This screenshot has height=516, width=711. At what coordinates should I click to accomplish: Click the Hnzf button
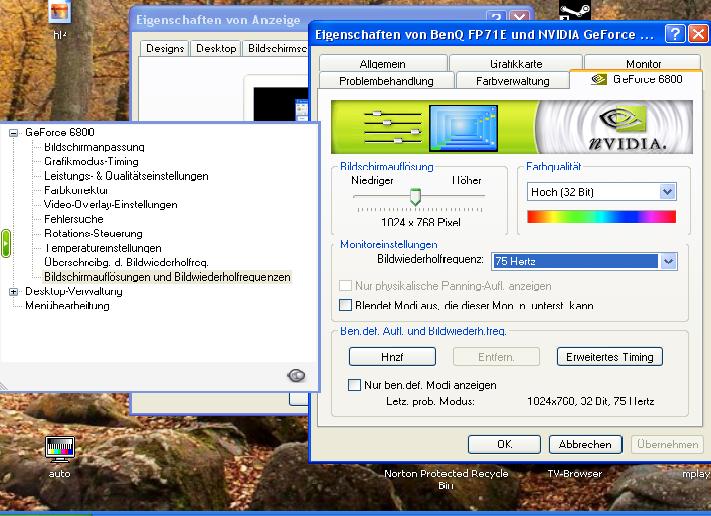[392, 357]
